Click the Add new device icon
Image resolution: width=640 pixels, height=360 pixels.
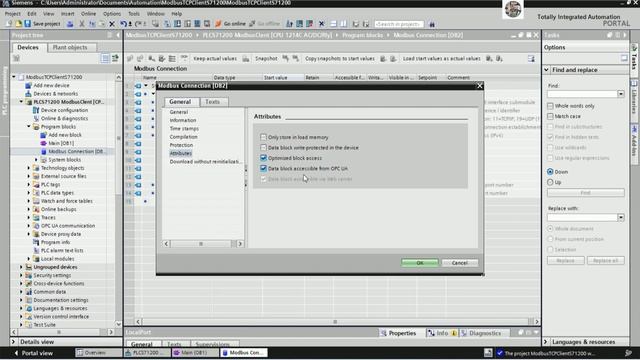click(x=29, y=85)
